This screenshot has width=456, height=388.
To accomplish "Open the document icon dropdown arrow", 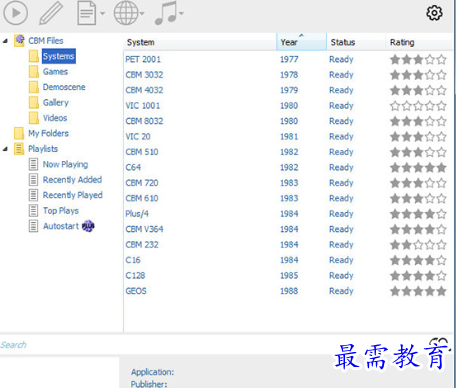I will click(102, 13).
